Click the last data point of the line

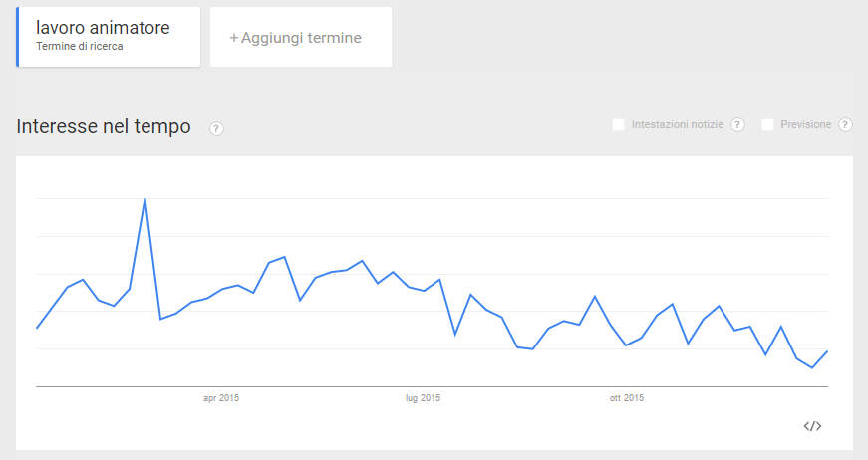(x=827, y=351)
